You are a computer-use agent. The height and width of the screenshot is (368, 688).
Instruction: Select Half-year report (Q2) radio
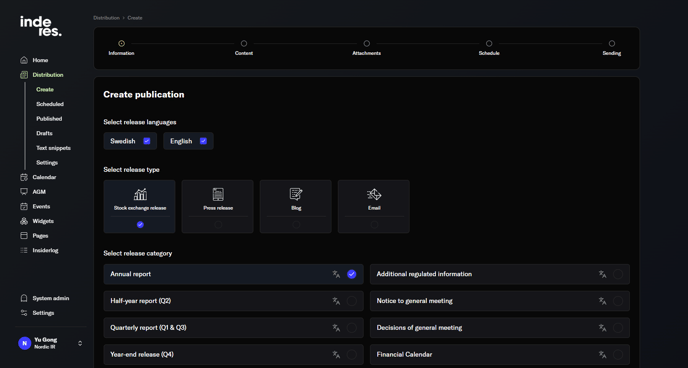[351, 301]
